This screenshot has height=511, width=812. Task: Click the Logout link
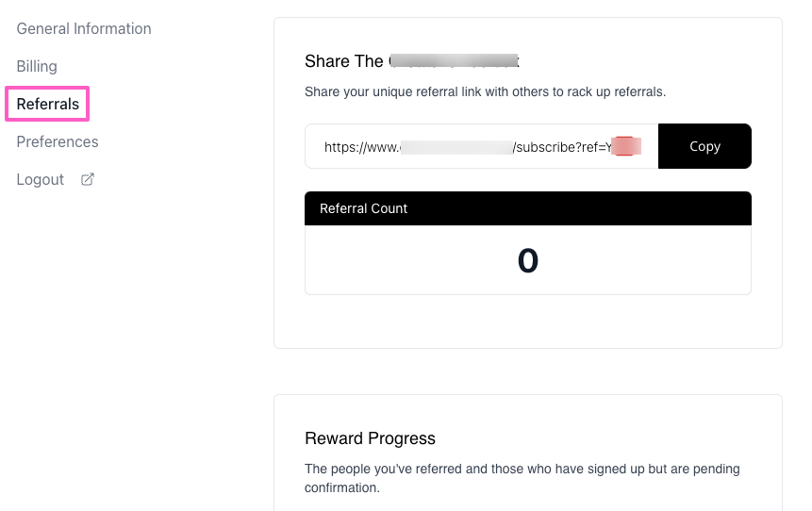tap(41, 179)
